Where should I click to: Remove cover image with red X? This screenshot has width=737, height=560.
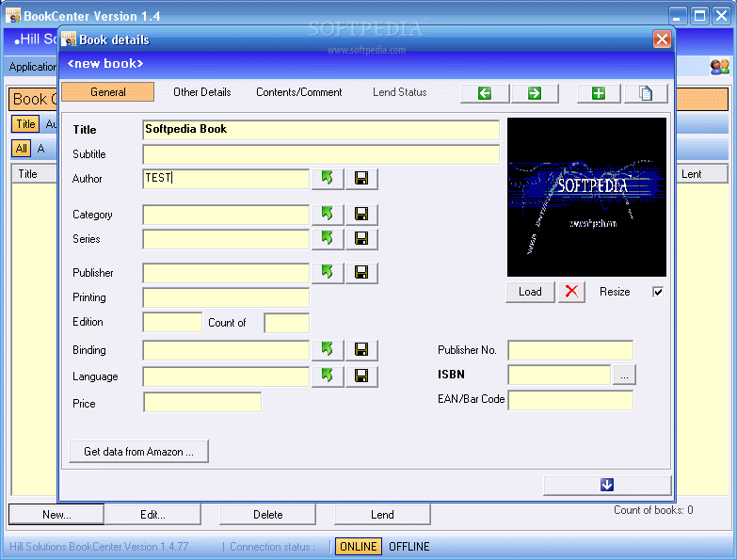[571, 292]
